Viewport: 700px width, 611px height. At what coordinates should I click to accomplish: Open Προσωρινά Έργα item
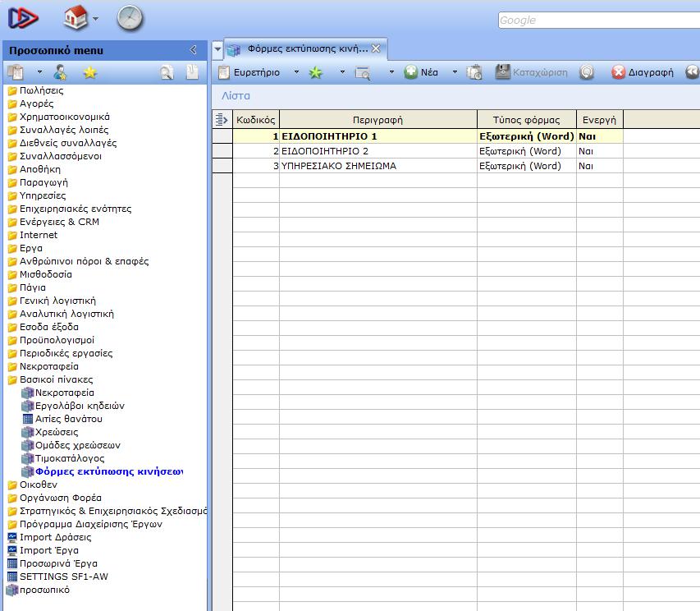pos(53,563)
